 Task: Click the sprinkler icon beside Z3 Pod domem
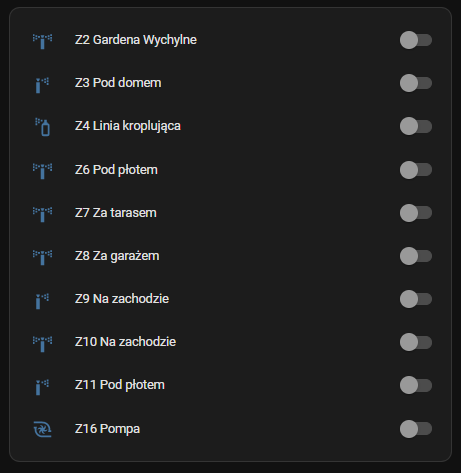click(x=42, y=85)
